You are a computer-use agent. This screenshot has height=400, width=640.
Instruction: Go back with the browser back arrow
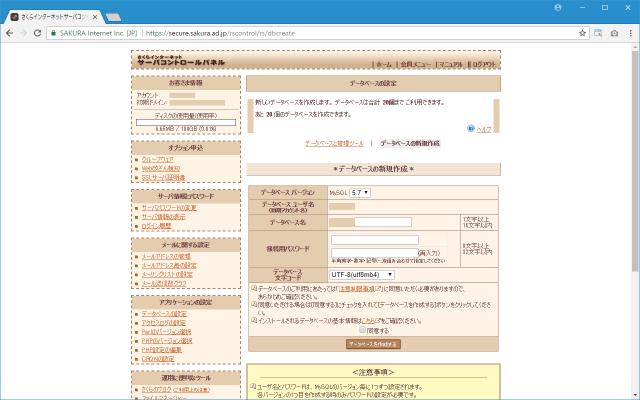[9, 33]
